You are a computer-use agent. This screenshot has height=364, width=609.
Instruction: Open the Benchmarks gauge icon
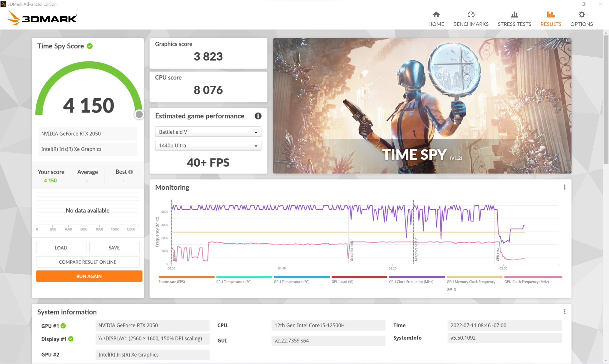pos(471,15)
